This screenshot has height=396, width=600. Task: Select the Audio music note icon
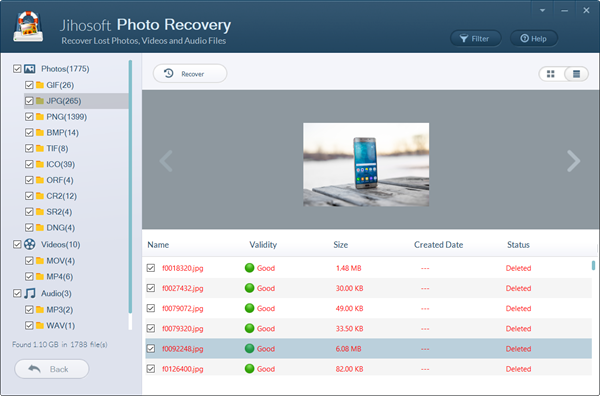tap(29, 293)
